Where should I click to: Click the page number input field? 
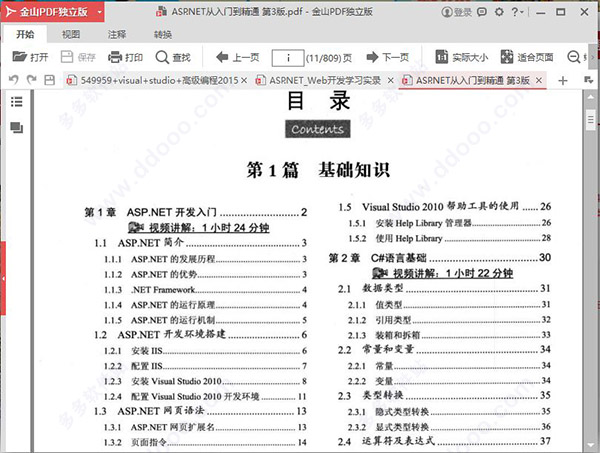(x=288, y=58)
